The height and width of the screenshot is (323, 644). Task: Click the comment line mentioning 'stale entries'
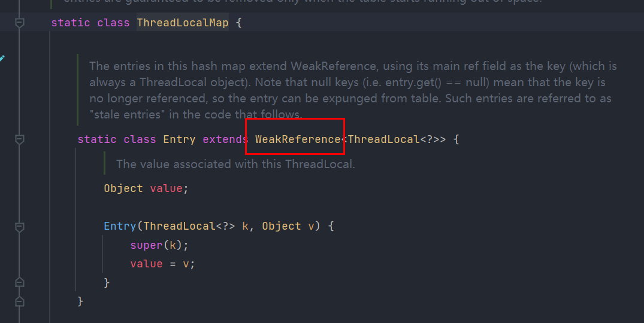(x=195, y=114)
